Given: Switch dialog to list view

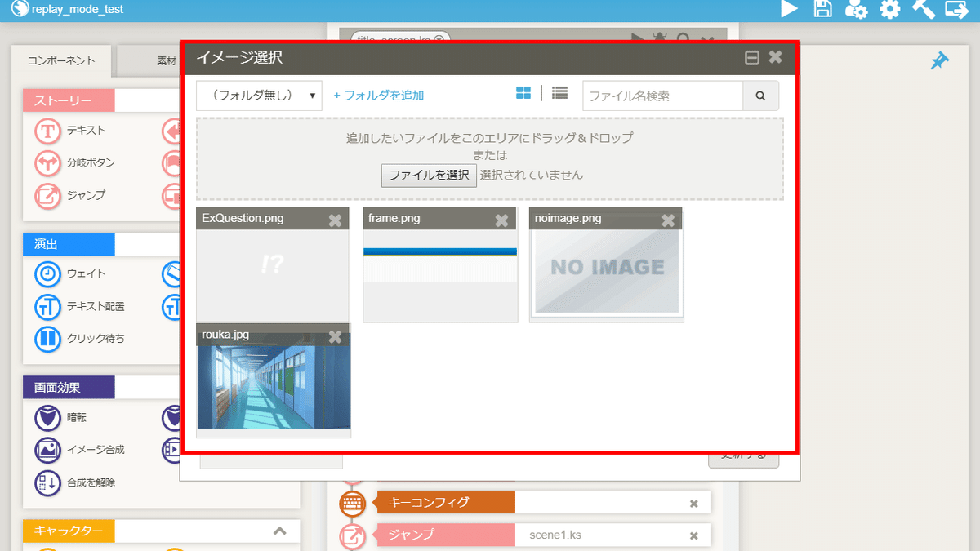Looking at the screenshot, I should point(559,93).
